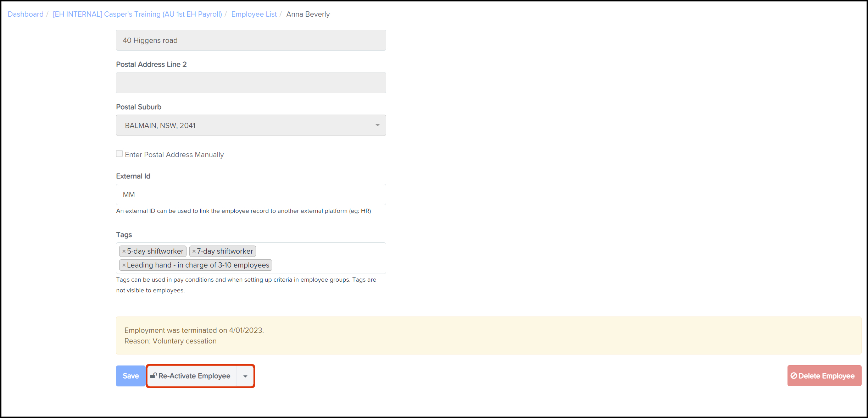868x418 pixels.
Task: Remove the Leading hand tag
Action: 124,265
